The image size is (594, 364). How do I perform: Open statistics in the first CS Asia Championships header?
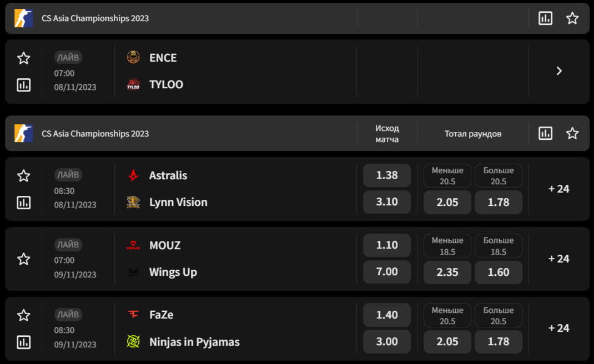pos(545,18)
